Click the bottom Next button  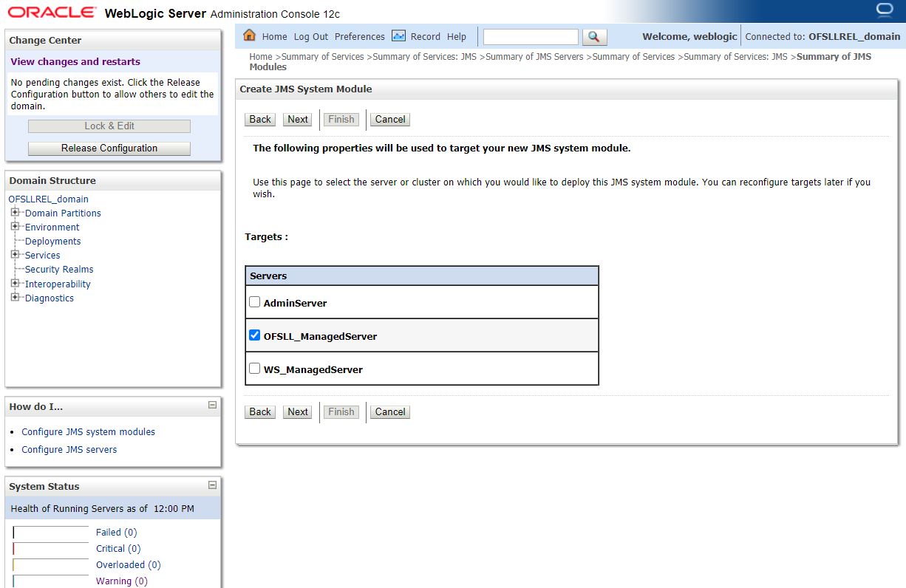pyautogui.click(x=298, y=411)
